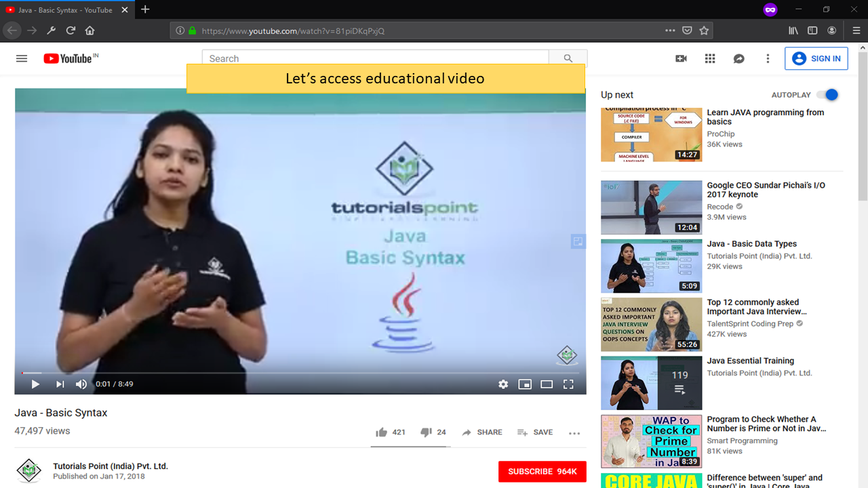Open Google CEO Sundar Pichai's keynote video
The height and width of the screenshot is (488, 868).
651,207
